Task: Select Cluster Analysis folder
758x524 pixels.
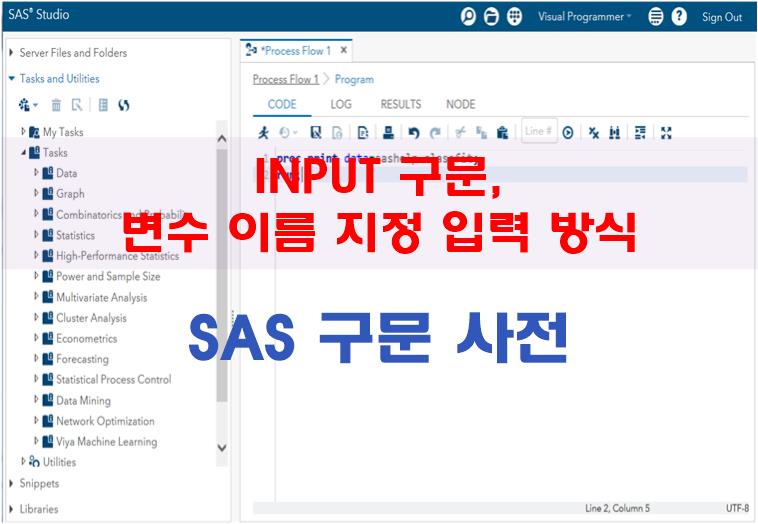Action: tap(91, 318)
